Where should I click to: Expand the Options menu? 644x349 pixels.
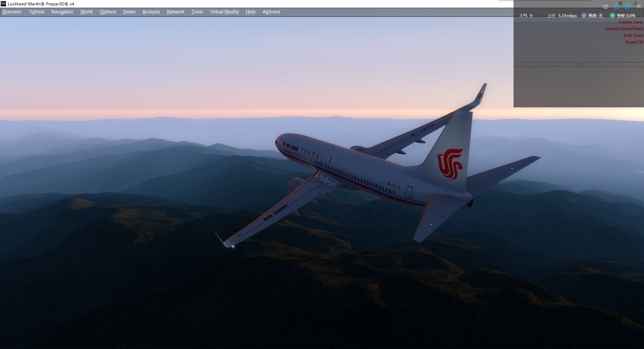108,12
